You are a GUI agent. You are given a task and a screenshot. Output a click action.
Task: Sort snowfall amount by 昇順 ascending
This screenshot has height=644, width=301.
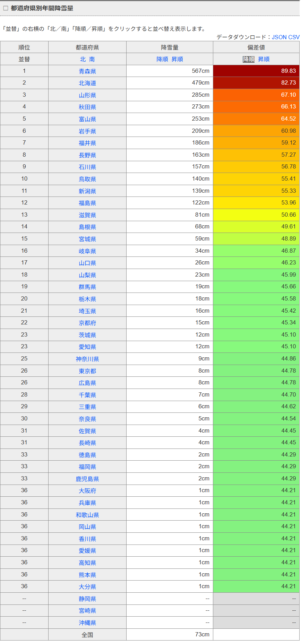click(x=177, y=59)
